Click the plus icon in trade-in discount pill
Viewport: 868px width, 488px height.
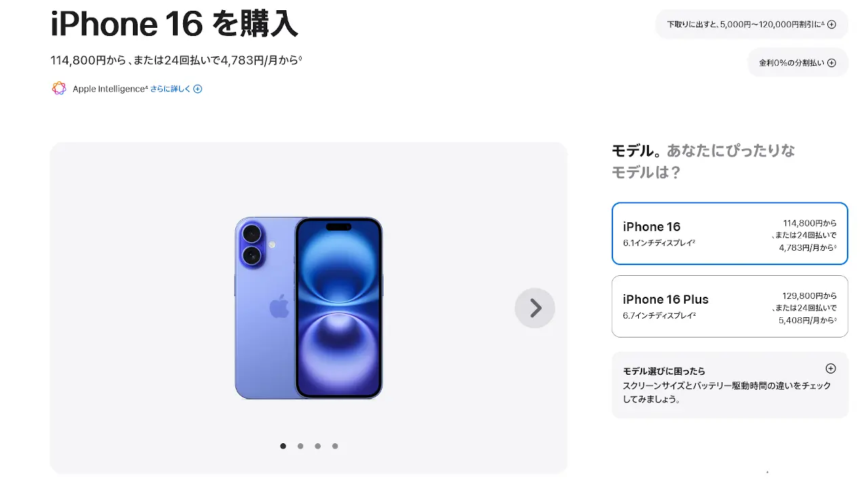click(x=831, y=24)
